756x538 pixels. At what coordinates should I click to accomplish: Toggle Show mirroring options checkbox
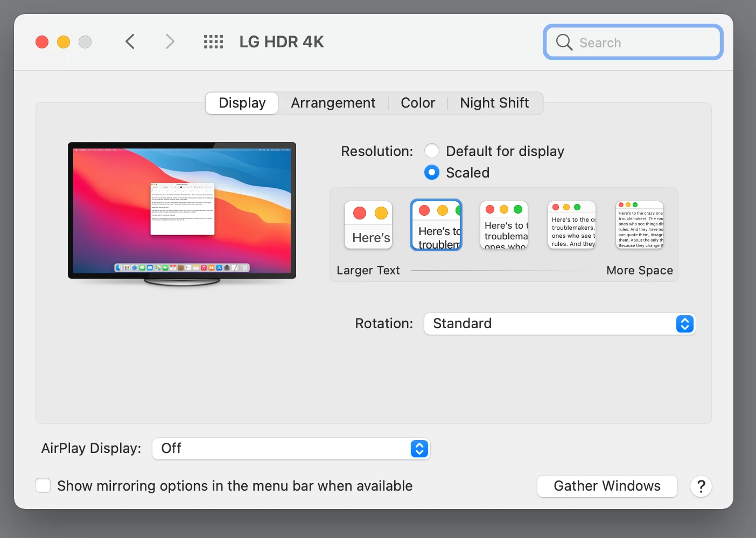click(43, 485)
